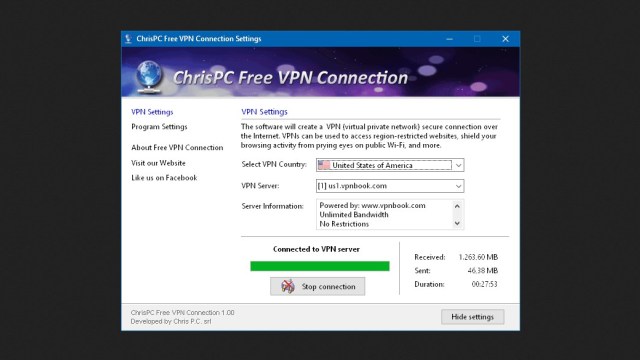The height and width of the screenshot is (360, 640).
Task: Click the Server Information scroll up arrow
Action: coord(457,206)
